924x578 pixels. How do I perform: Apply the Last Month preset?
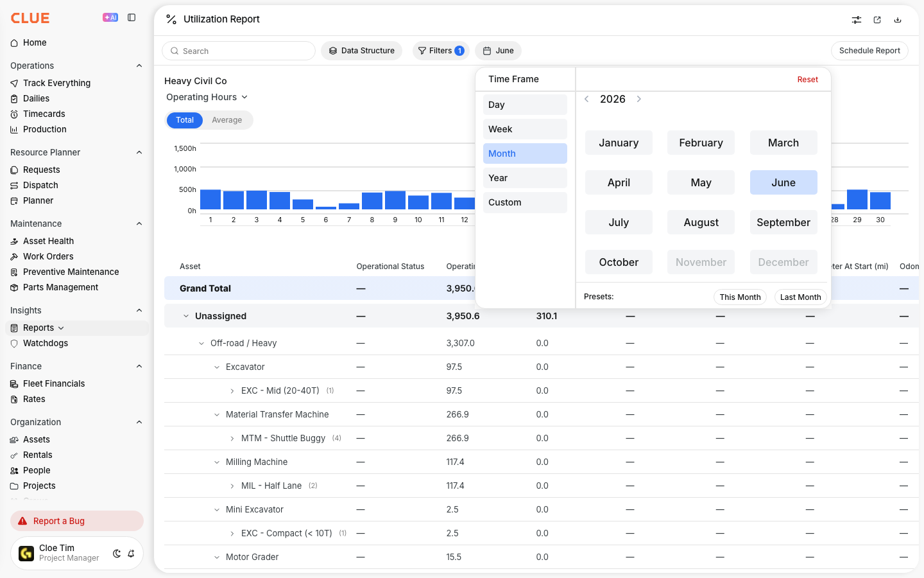click(800, 297)
